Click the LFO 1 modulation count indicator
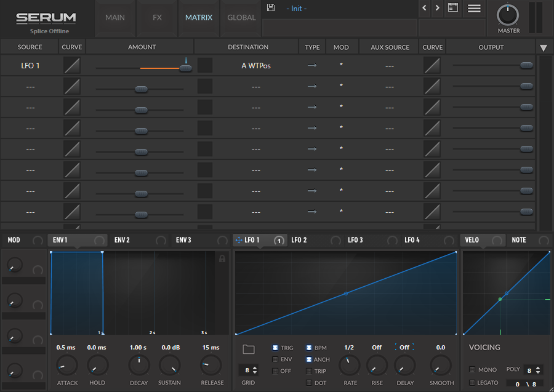Image resolution: width=554 pixels, height=392 pixels. [279, 241]
